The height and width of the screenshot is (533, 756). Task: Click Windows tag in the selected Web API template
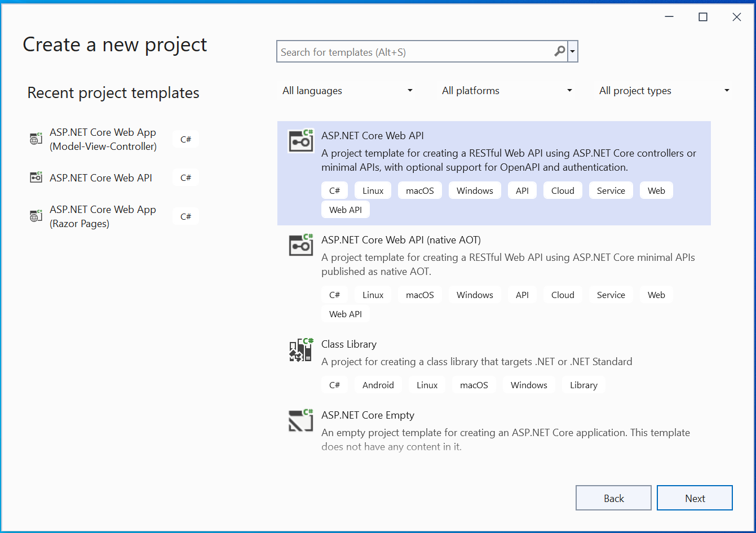pos(475,190)
